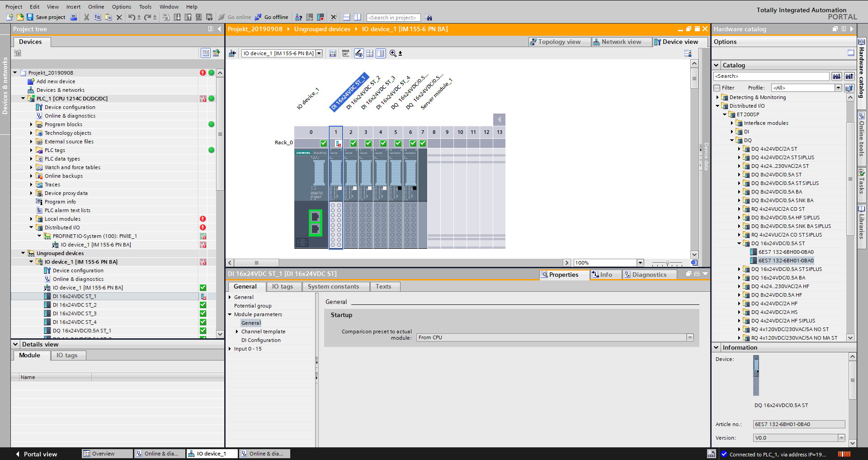Screen dimensions: 868x460
Task: Click the download to device icon
Action: point(177,17)
